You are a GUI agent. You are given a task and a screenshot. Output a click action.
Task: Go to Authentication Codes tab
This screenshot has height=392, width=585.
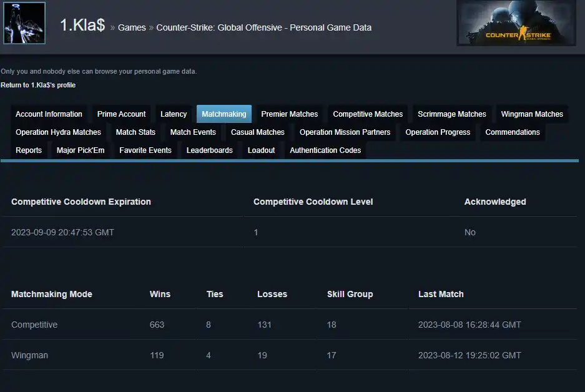[325, 150]
